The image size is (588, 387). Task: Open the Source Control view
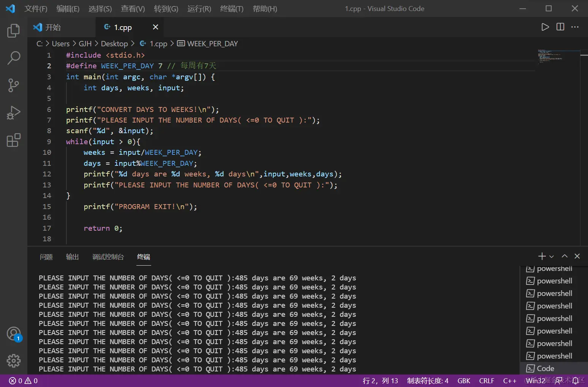(x=14, y=85)
